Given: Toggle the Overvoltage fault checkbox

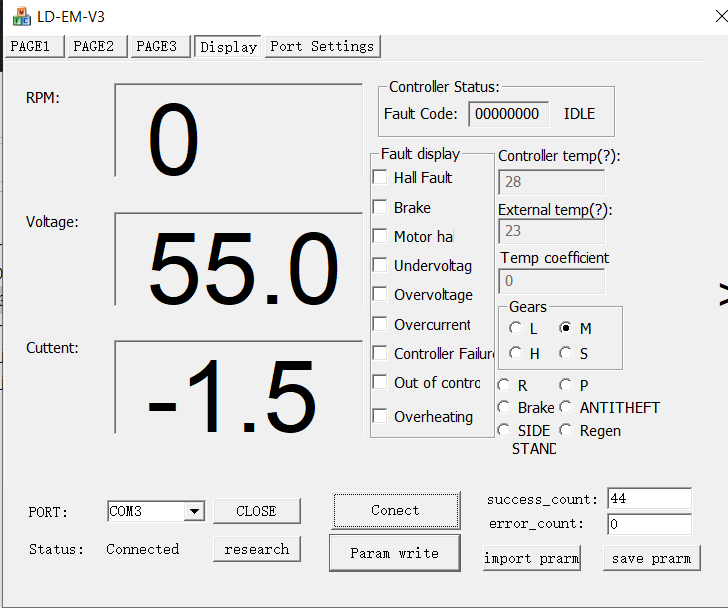Looking at the screenshot, I should [x=380, y=295].
